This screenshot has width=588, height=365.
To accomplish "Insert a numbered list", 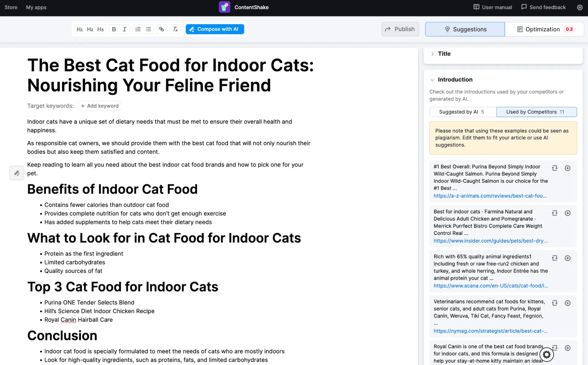I will pos(138,29).
